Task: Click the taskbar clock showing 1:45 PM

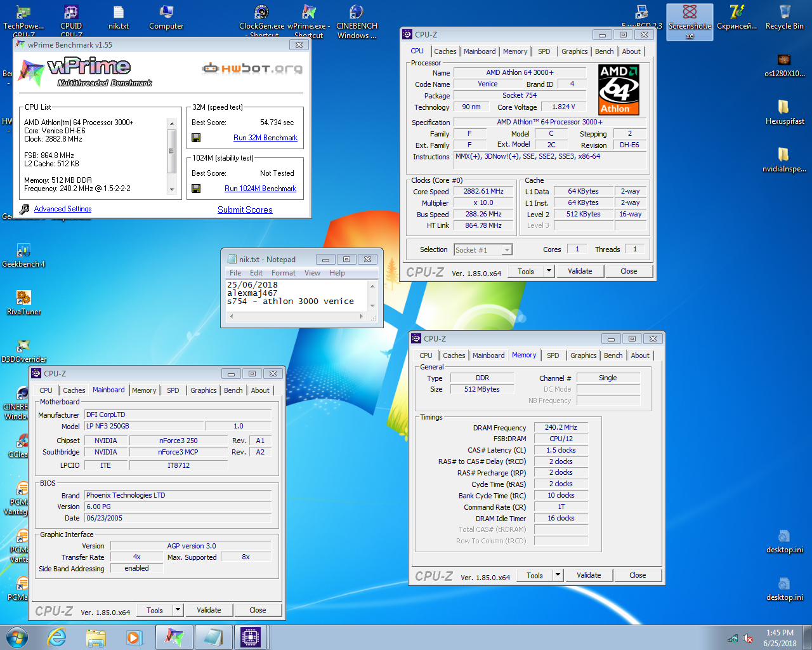Action: [x=780, y=638]
